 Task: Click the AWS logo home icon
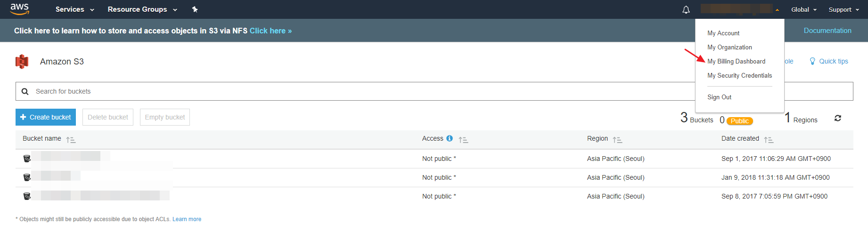19,9
